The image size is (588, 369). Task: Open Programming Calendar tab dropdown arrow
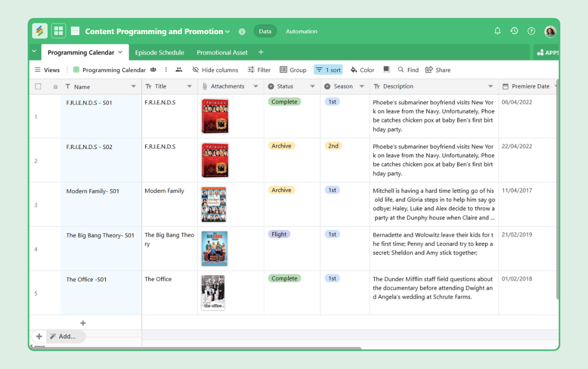click(x=120, y=52)
